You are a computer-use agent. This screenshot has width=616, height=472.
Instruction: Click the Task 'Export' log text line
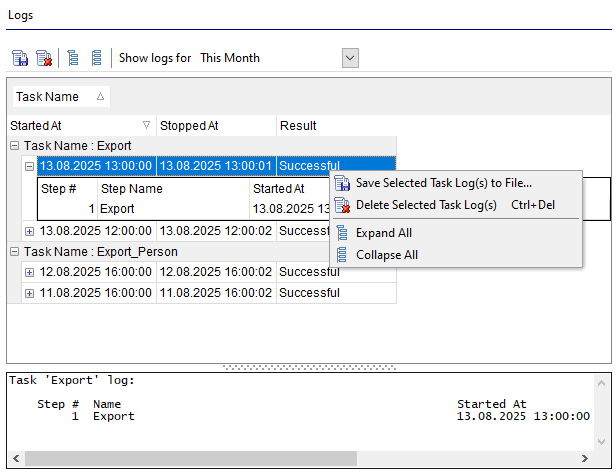pyautogui.click(x=72, y=380)
